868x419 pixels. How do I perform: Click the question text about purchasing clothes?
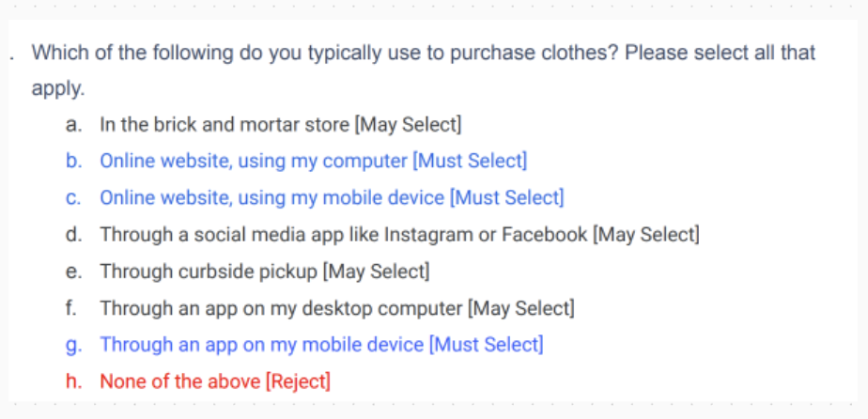pos(423,53)
